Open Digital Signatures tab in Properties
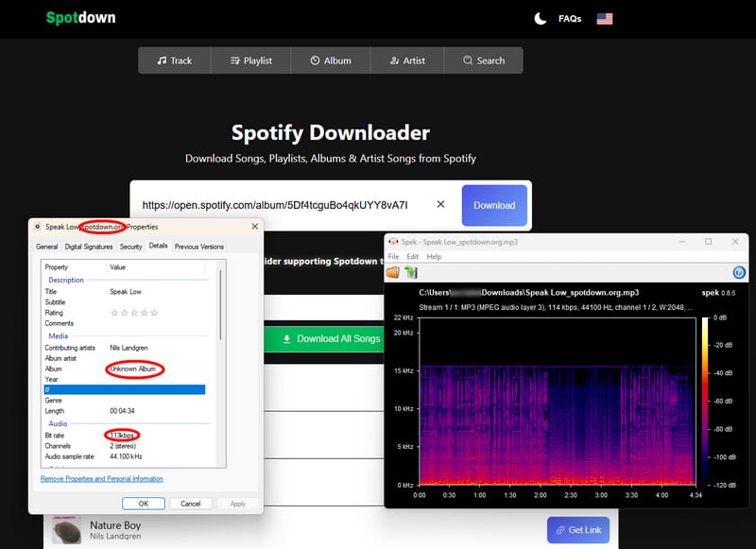The height and width of the screenshot is (549, 756). (89, 247)
